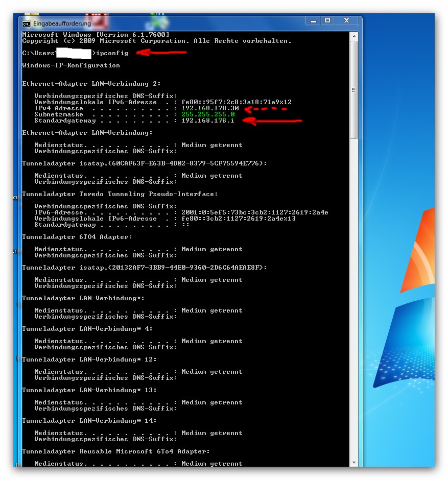Click the Tunneladapter LAN-Verbindung* 14 heading

pyautogui.click(x=89, y=420)
